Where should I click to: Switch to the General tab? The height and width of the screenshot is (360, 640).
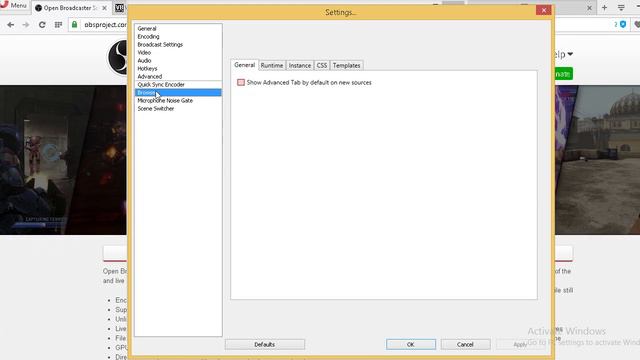(244, 65)
